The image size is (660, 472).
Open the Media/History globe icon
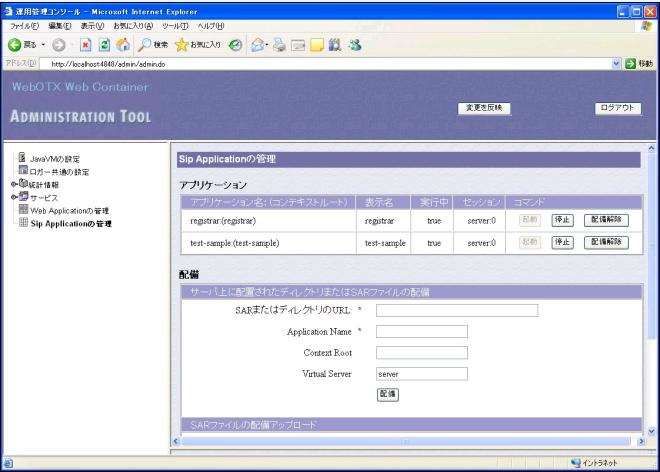click(x=235, y=45)
